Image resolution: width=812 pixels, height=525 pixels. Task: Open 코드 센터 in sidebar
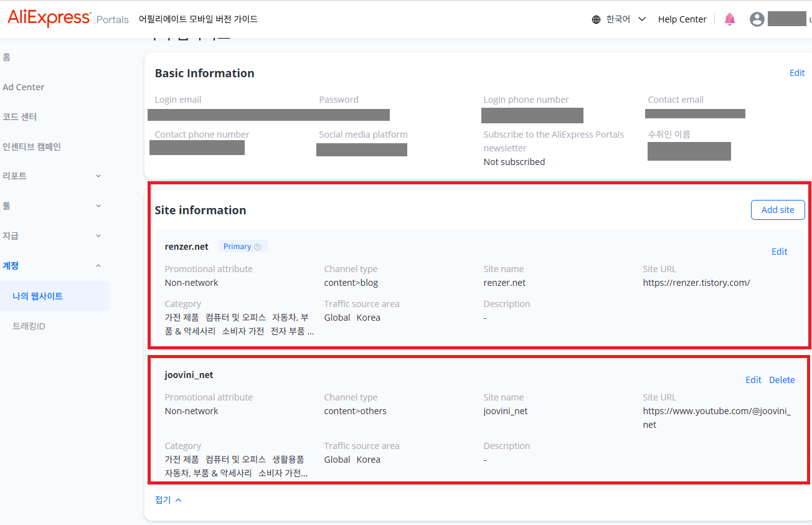pos(19,117)
